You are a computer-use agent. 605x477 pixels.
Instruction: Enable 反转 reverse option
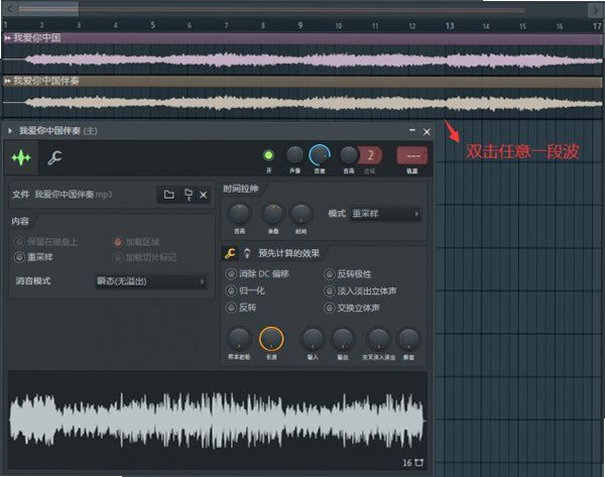[242, 308]
